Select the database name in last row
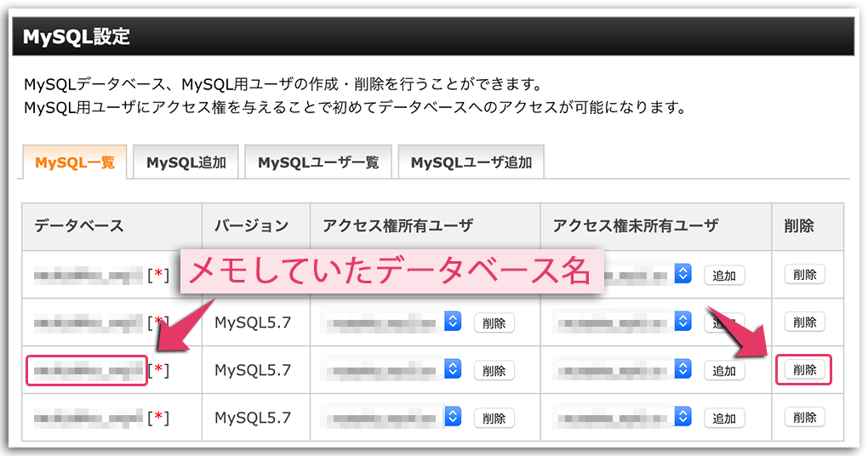This screenshot has height=456, width=868. 88,418
